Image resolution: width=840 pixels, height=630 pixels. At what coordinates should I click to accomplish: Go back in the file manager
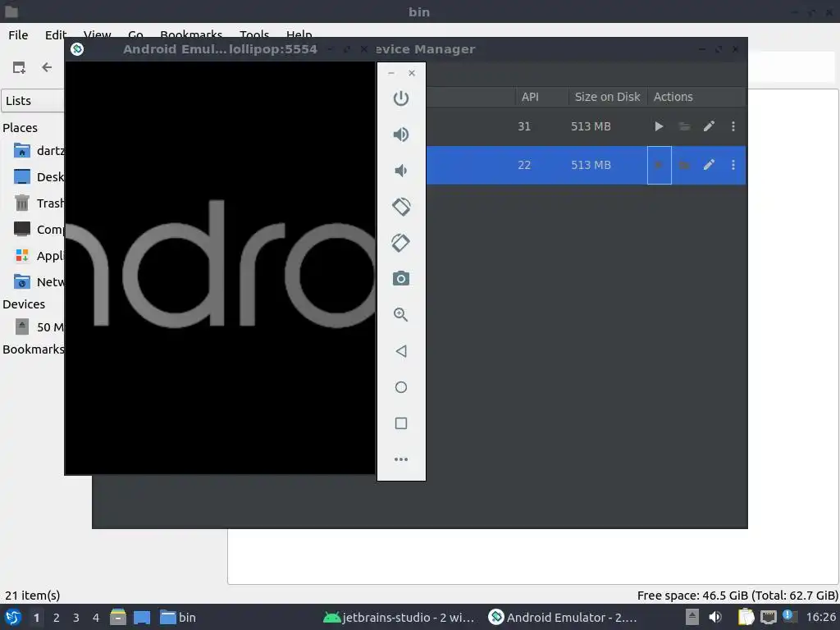[47, 67]
